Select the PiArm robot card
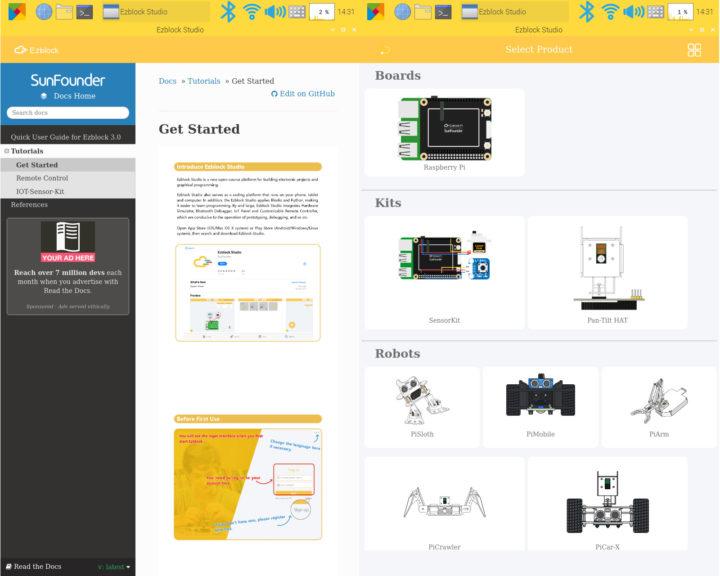 tap(659, 407)
